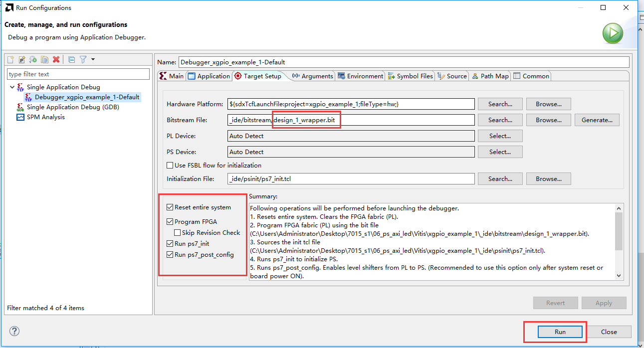The height and width of the screenshot is (348, 644).
Task: Select PS Device button
Action: click(500, 152)
